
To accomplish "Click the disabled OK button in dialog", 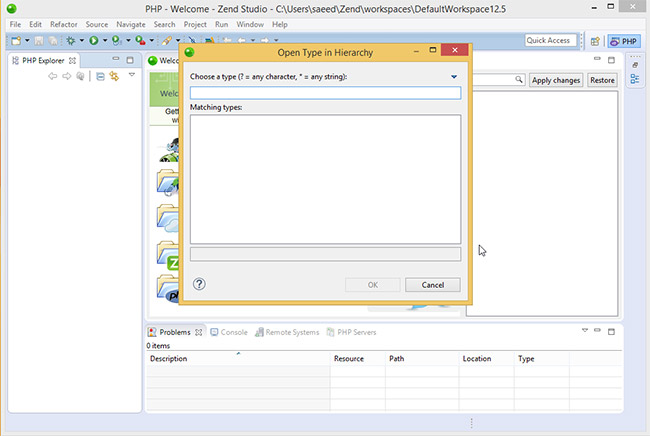I will pos(373,285).
